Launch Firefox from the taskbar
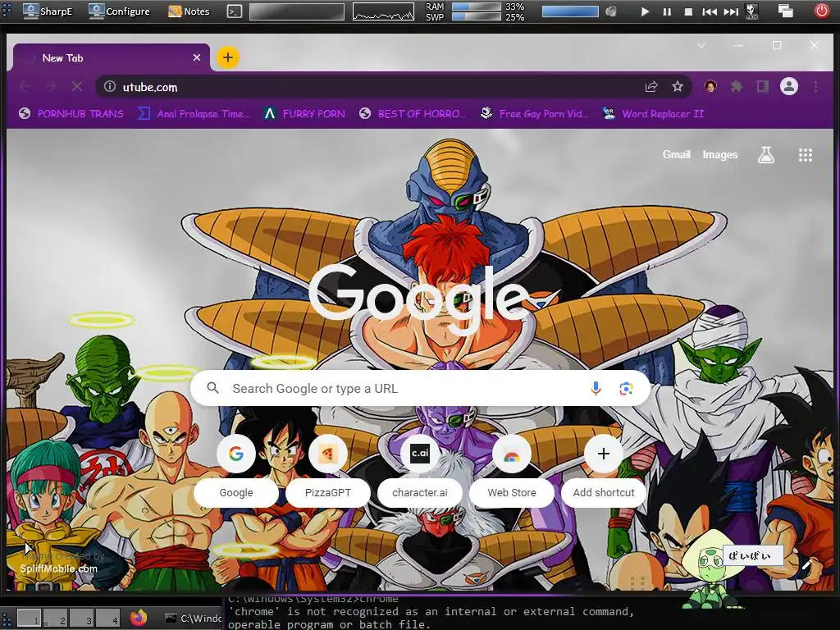 (139, 618)
